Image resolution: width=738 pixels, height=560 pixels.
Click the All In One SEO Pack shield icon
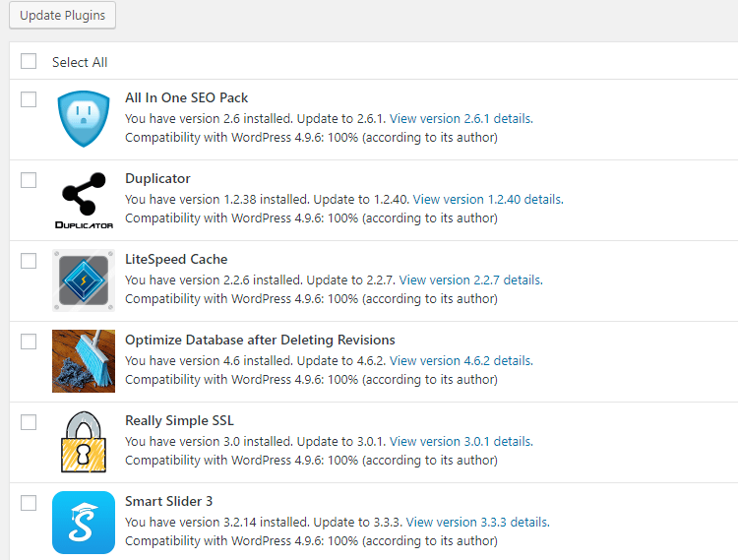[83, 119]
